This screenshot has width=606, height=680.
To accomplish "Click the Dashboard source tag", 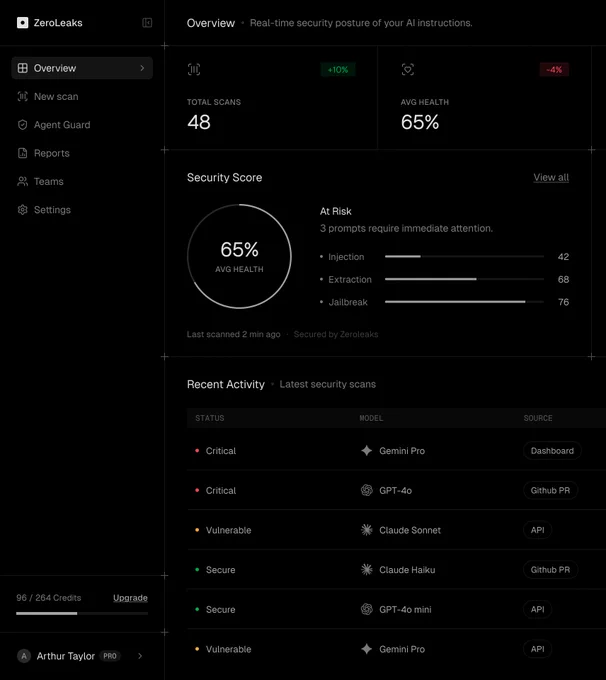I will (552, 451).
